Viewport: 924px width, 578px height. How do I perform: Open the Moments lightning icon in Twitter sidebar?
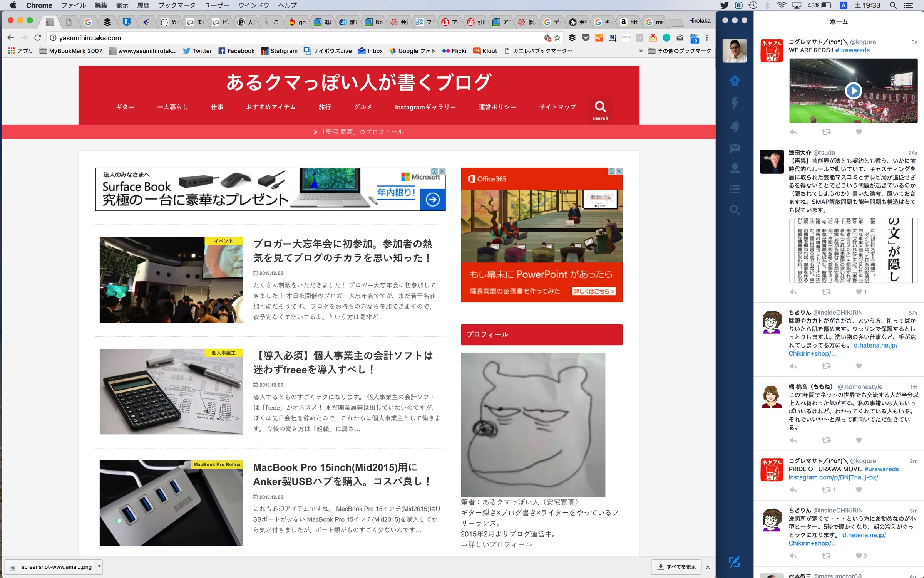point(735,103)
